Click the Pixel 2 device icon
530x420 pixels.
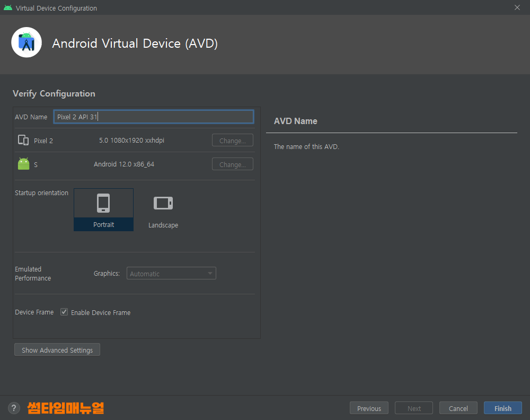pos(23,140)
